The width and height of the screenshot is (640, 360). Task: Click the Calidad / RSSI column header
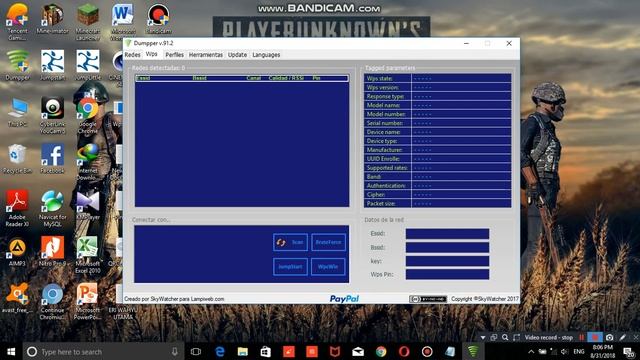[x=286, y=78]
